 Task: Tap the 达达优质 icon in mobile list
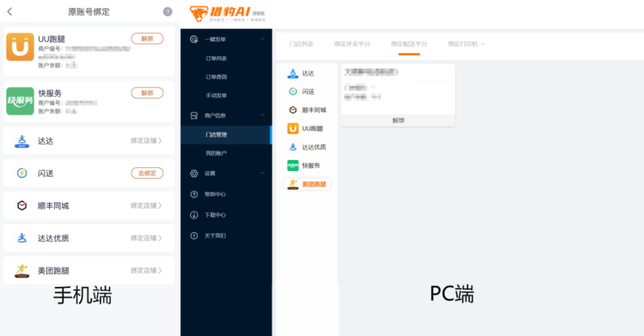(22, 238)
